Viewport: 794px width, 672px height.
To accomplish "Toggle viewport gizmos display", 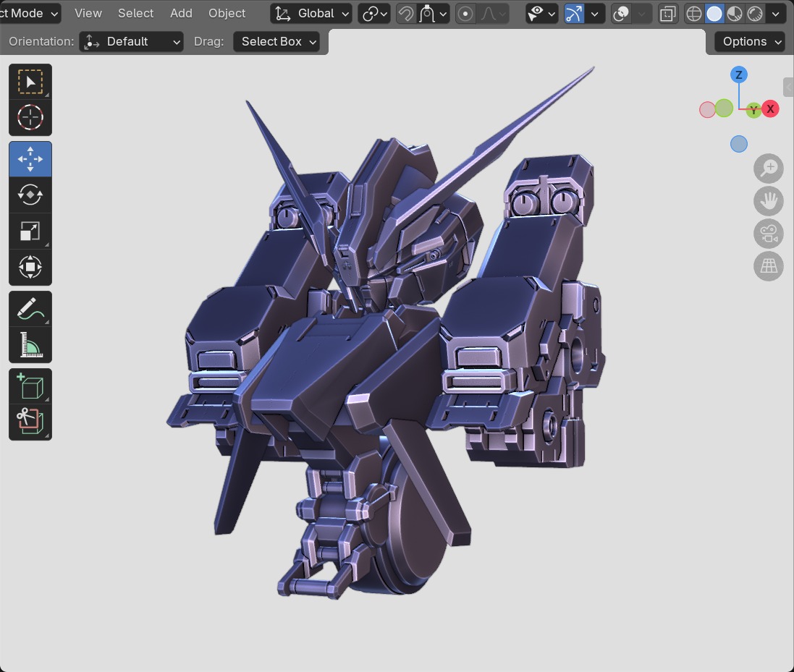I will (574, 14).
